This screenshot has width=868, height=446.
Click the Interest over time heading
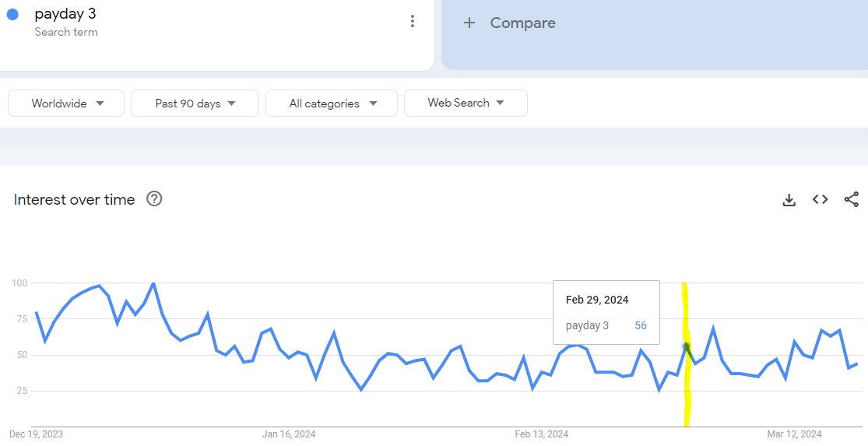point(74,200)
